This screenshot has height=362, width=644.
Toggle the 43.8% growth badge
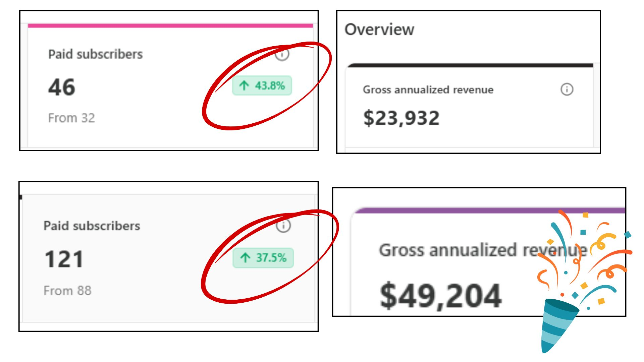click(x=262, y=86)
